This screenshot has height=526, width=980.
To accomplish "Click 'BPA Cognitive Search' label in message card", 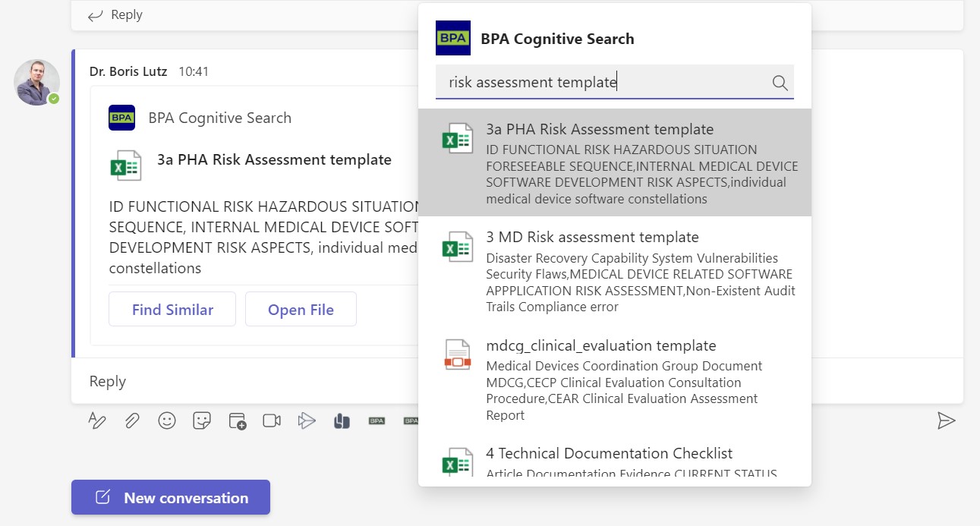I will (220, 118).
